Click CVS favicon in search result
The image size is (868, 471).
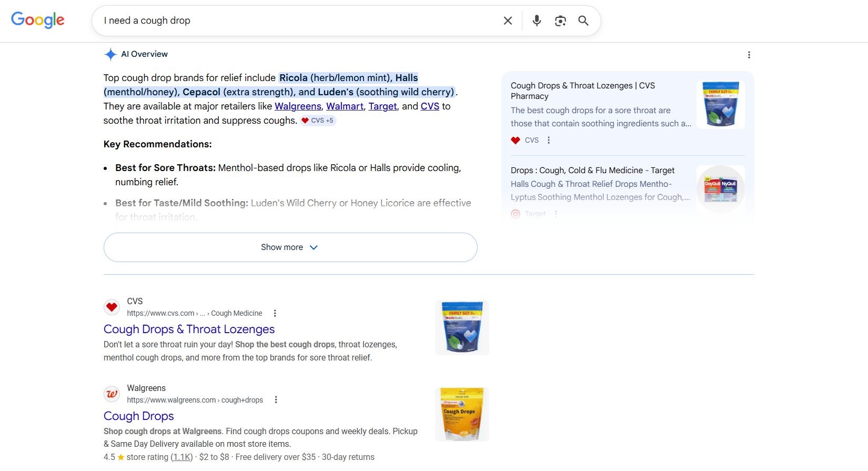(112, 307)
